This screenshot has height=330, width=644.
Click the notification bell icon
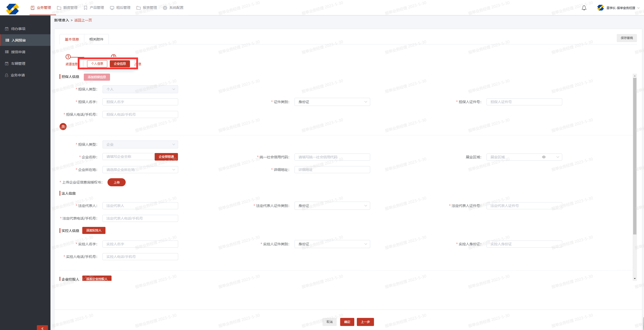584,8
